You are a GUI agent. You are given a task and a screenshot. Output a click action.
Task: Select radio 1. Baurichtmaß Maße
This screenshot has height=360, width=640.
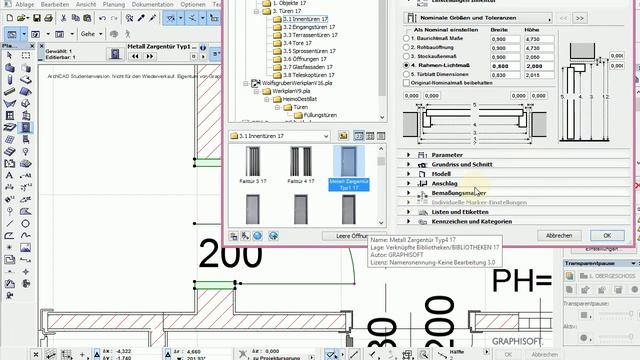tap(406, 38)
